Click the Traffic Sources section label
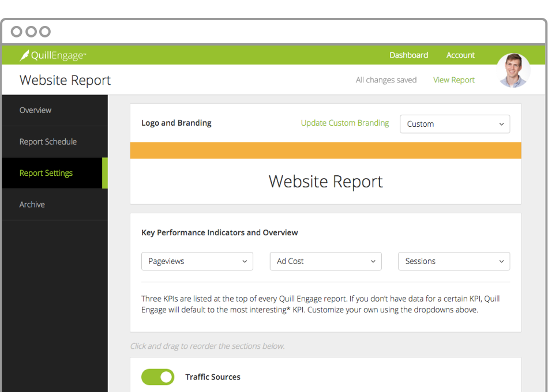548x392 pixels. coord(213,377)
